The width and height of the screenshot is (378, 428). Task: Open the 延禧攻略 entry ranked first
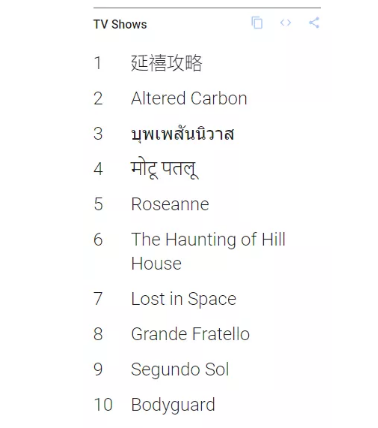click(166, 63)
